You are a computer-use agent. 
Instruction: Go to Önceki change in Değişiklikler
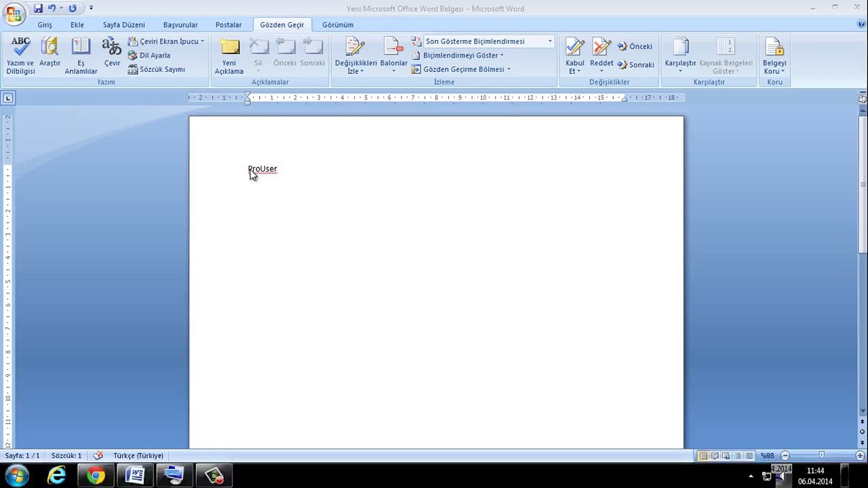click(635, 47)
